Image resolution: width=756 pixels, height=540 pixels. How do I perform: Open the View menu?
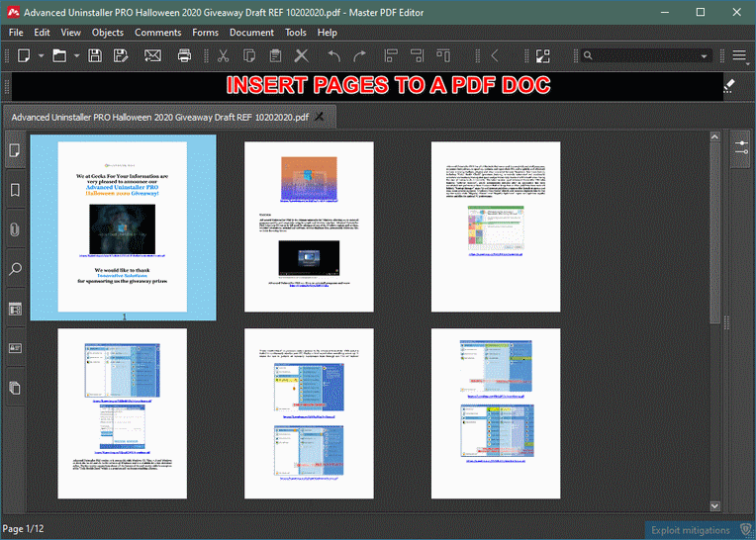point(70,33)
